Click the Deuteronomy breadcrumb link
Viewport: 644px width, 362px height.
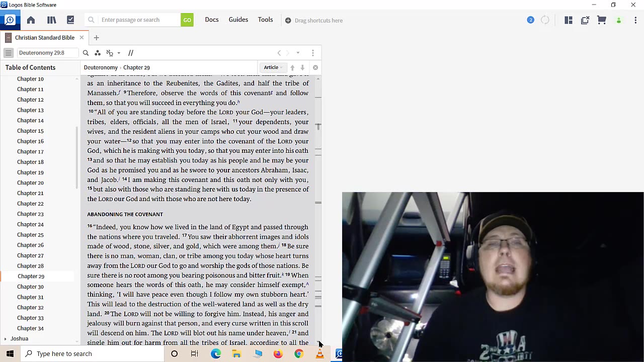coord(101,67)
